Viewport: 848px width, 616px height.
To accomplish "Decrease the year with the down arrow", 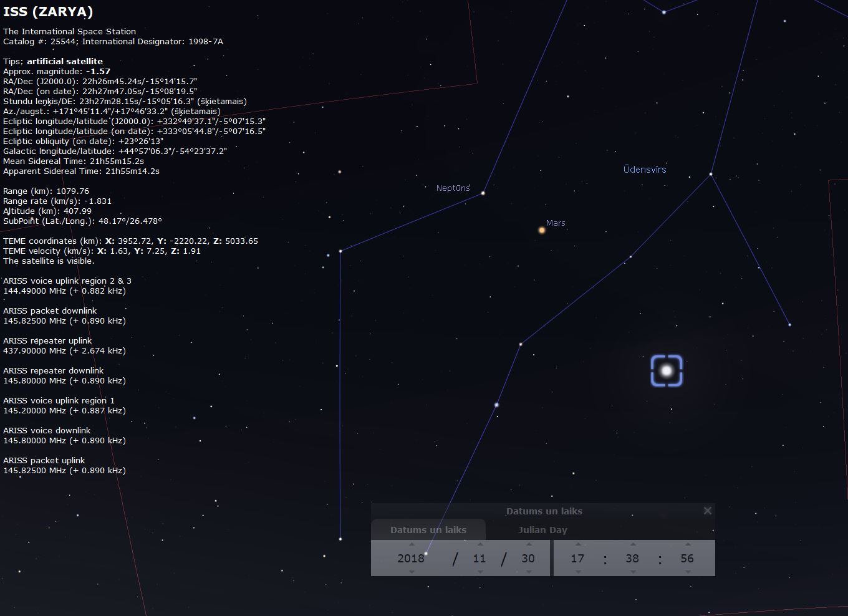I will click(412, 572).
